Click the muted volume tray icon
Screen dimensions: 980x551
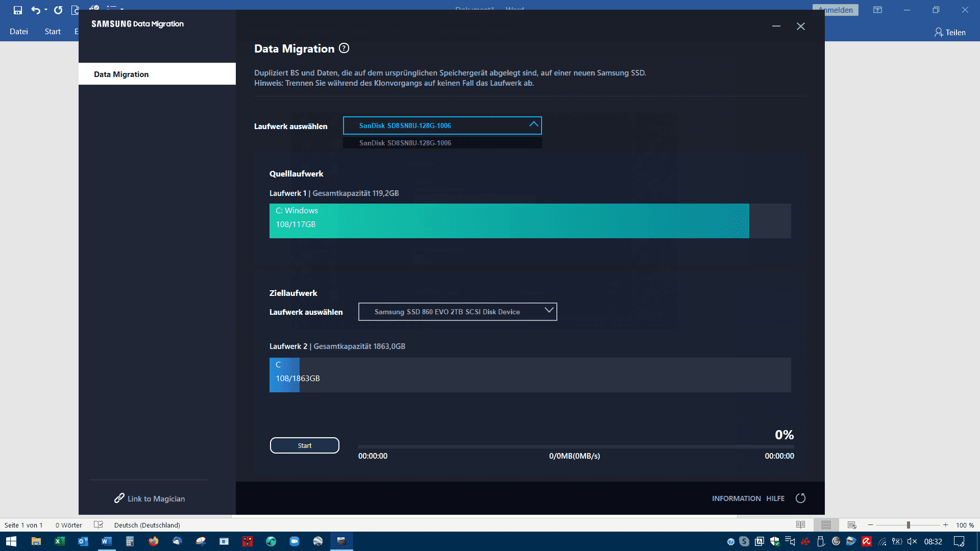[x=912, y=541]
